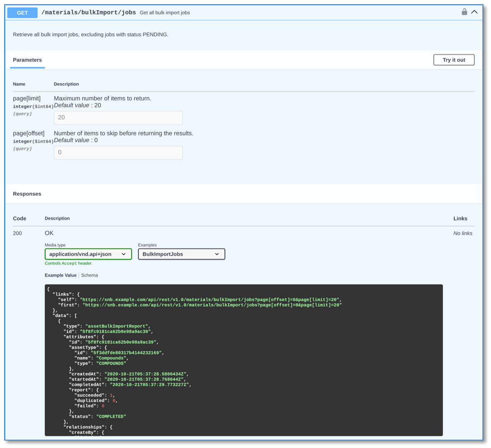This screenshot has height=448, width=491.
Task: Switch to the Example Value tab
Action: pos(61,275)
